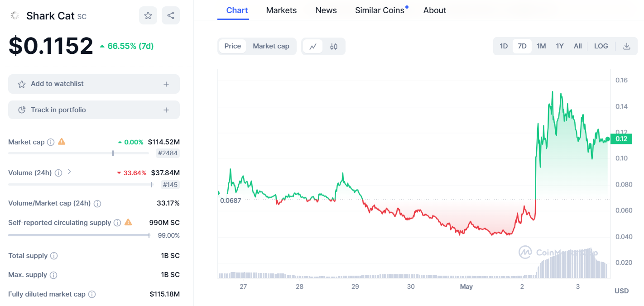
Task: Click the star favorite icon beside Shark Cat
Action: [x=148, y=15]
